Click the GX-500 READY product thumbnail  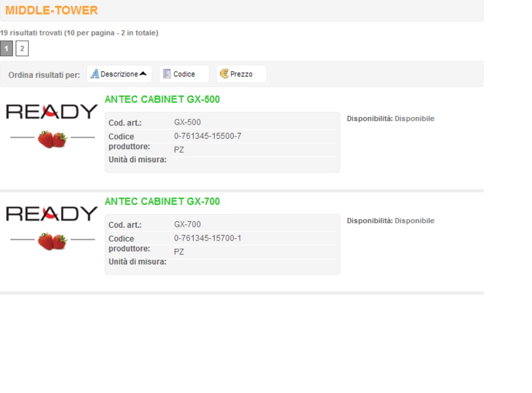tap(52, 126)
